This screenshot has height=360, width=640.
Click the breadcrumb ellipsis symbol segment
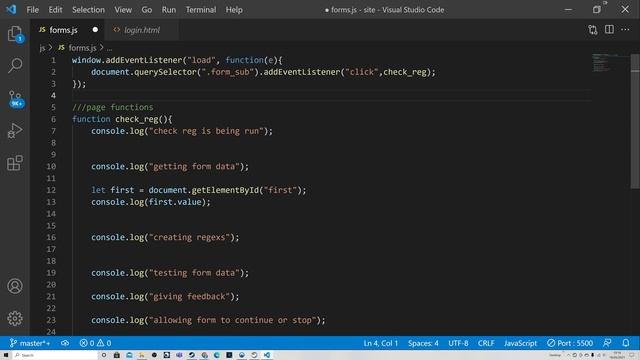109,48
